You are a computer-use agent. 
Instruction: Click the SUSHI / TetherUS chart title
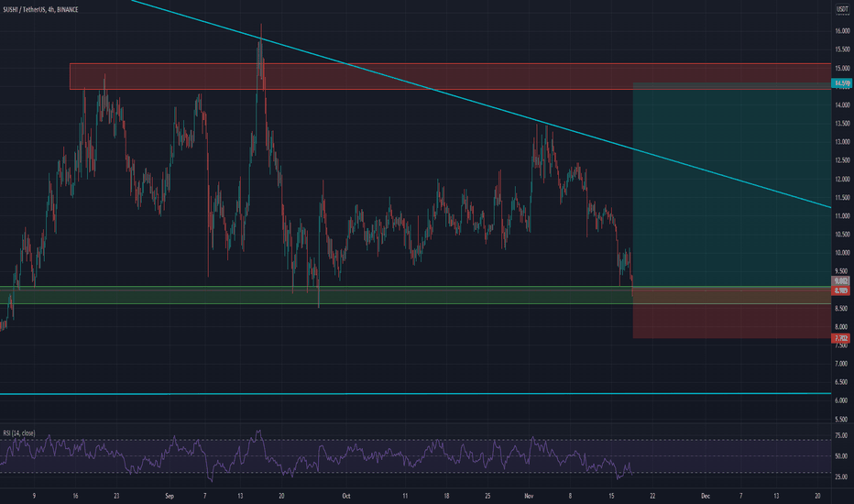click(40, 10)
